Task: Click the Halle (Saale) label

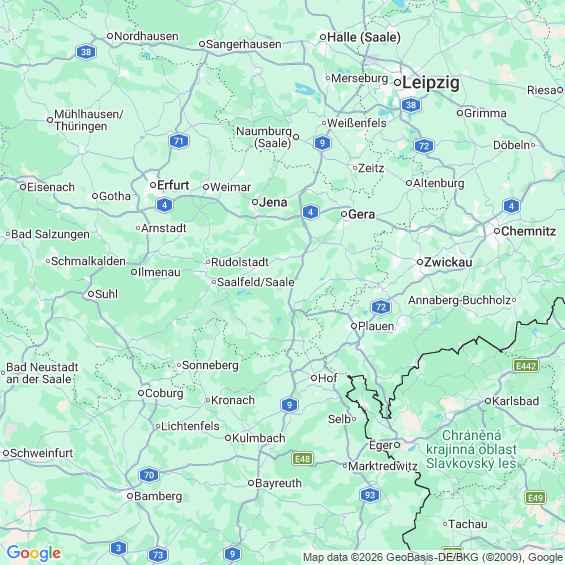Action: [x=364, y=37]
